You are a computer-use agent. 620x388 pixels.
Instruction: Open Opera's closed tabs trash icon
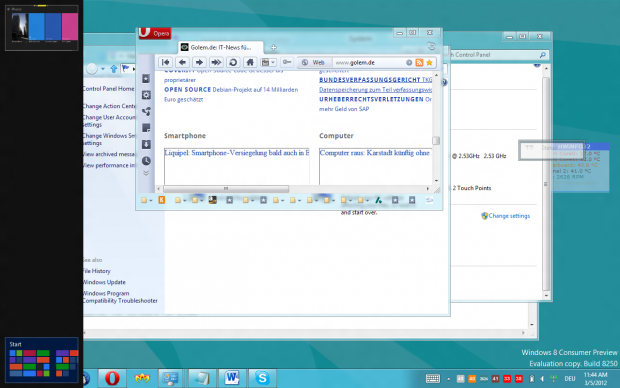[431, 47]
